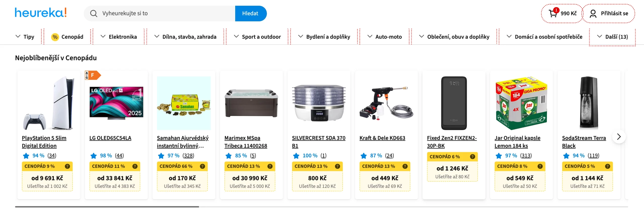Image resolution: width=644 pixels, height=213 pixels.
Task: Open the Sport a outdoor menu item
Action: (261, 37)
